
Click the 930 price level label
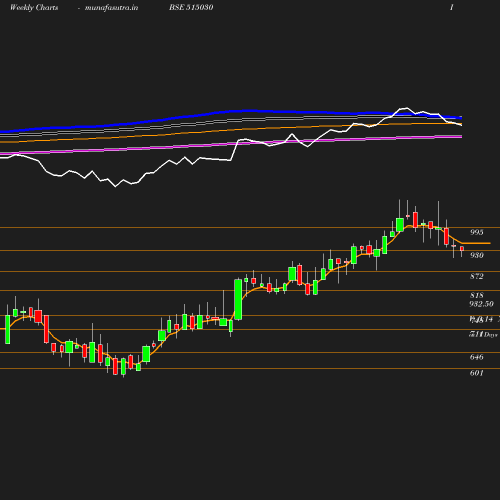click(477, 255)
